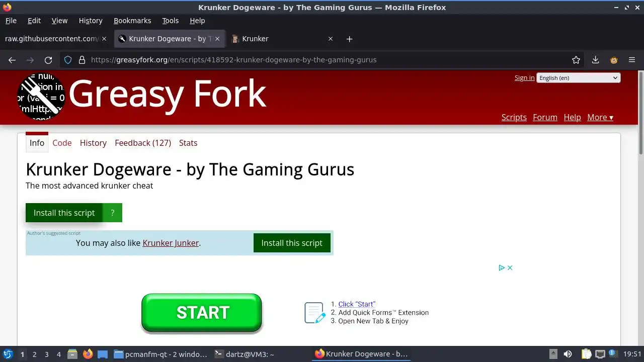This screenshot has width=644, height=362.
Task: Open the language selector dropdown
Action: [x=579, y=78]
